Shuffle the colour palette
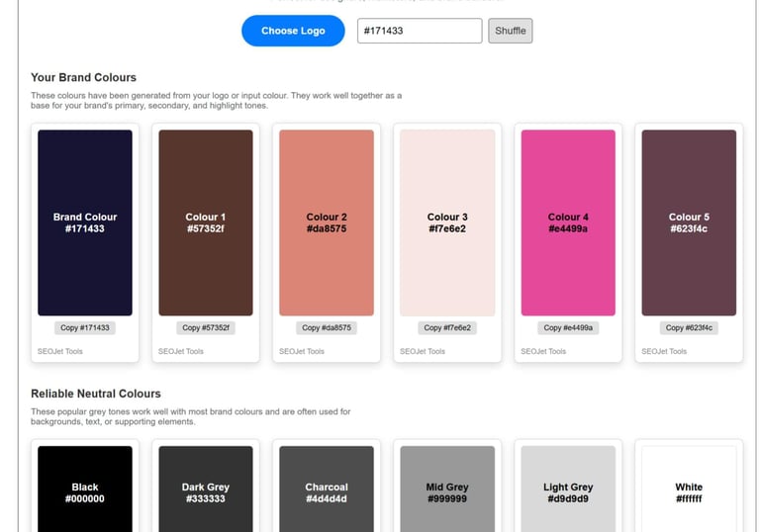 511,31
